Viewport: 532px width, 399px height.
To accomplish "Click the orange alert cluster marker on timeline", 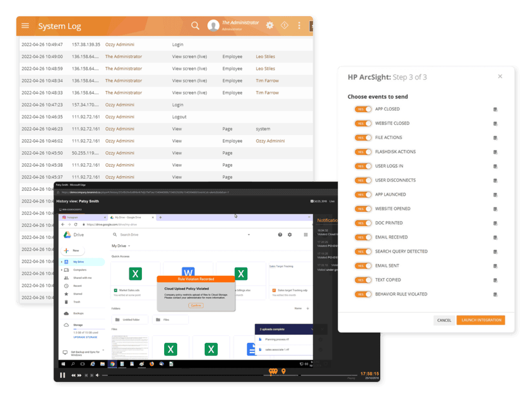I will (273, 371).
